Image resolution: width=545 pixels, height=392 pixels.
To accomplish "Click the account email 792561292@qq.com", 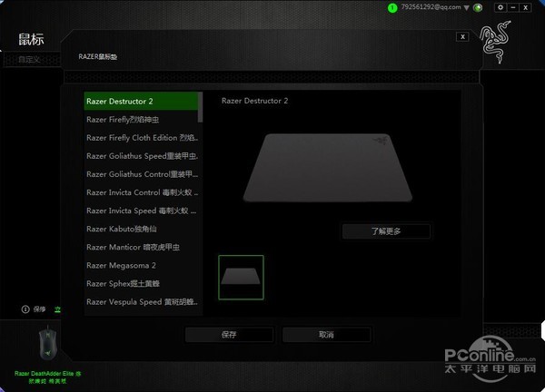I will click(431, 7).
